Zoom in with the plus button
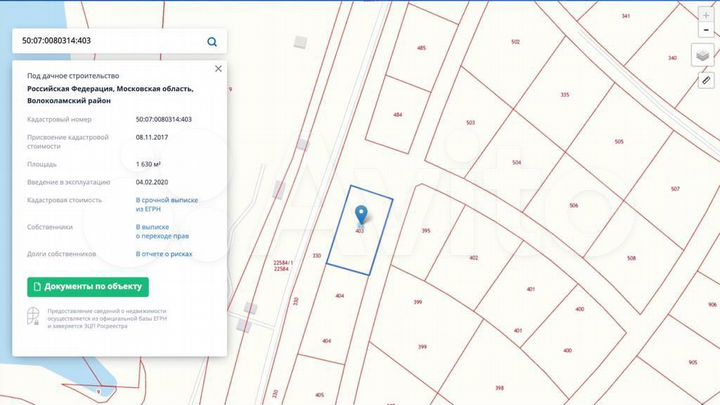The height and width of the screenshot is (405, 720). click(x=706, y=15)
